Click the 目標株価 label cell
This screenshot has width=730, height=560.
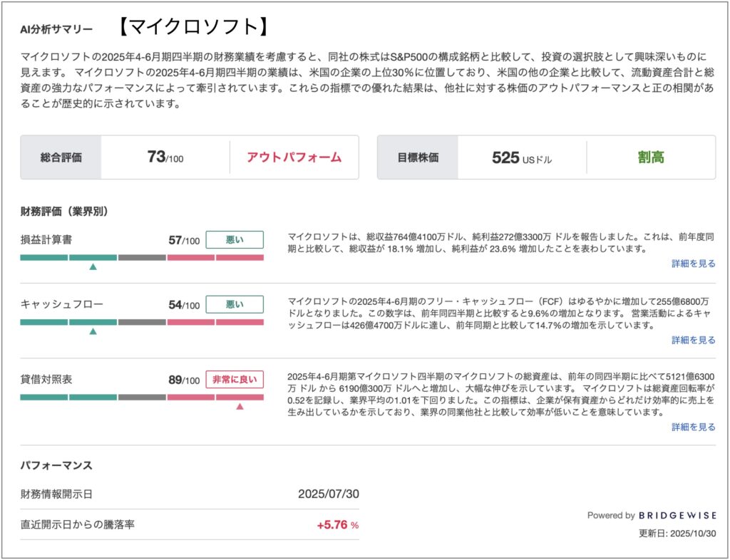(x=418, y=157)
